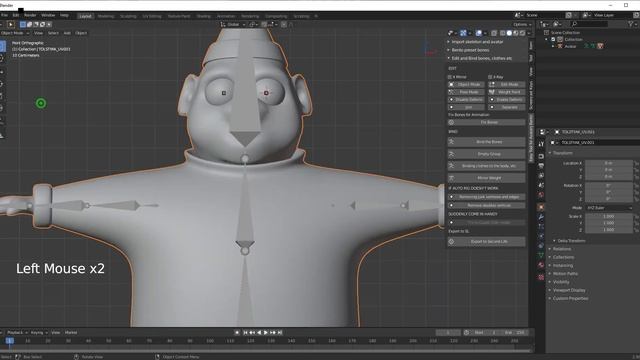Click the Location X value field
640x360 pixels.
(609, 163)
